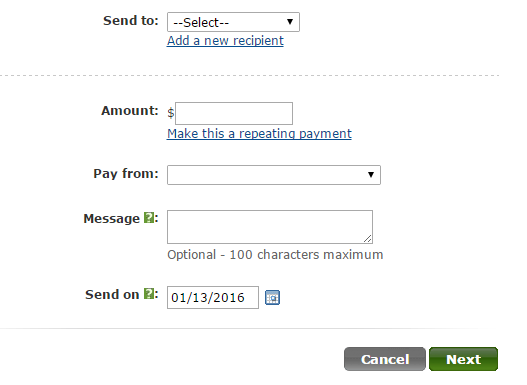This screenshot has width=527, height=385.
Task: Click the arrow on Send to dropdown
Action: point(290,22)
